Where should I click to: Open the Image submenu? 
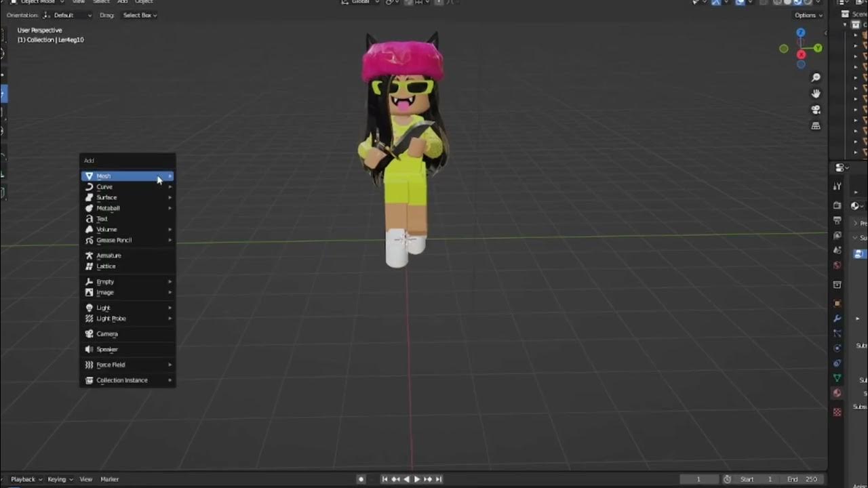(127, 292)
